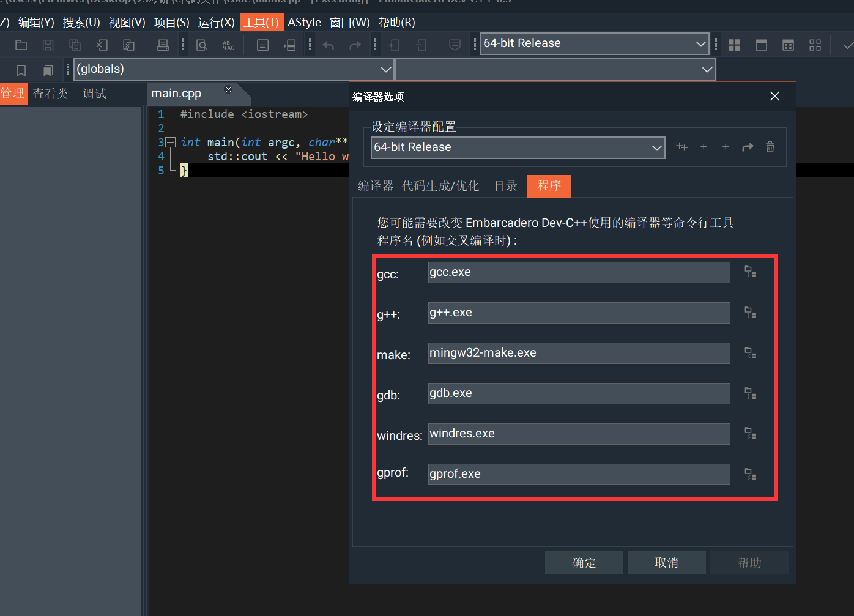Click the single bookmark icon
The width and height of the screenshot is (854, 616).
[x=21, y=70]
